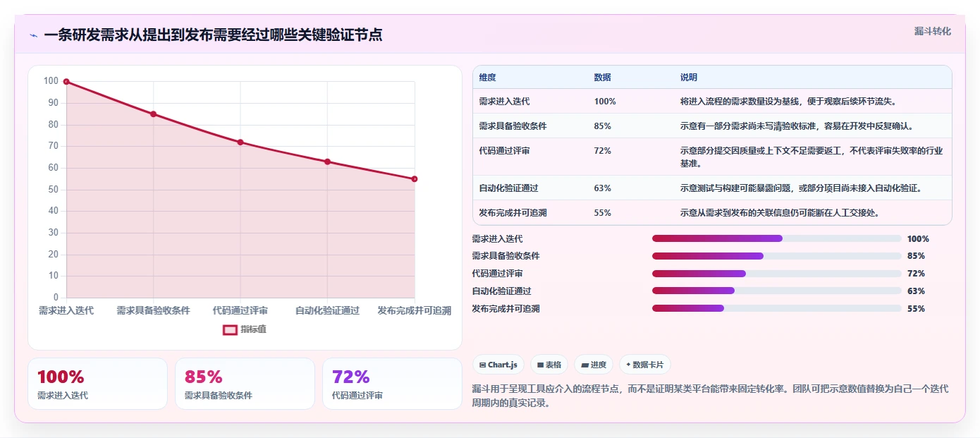
Task: Select the chart data point at 72
Action: pyautogui.click(x=240, y=142)
